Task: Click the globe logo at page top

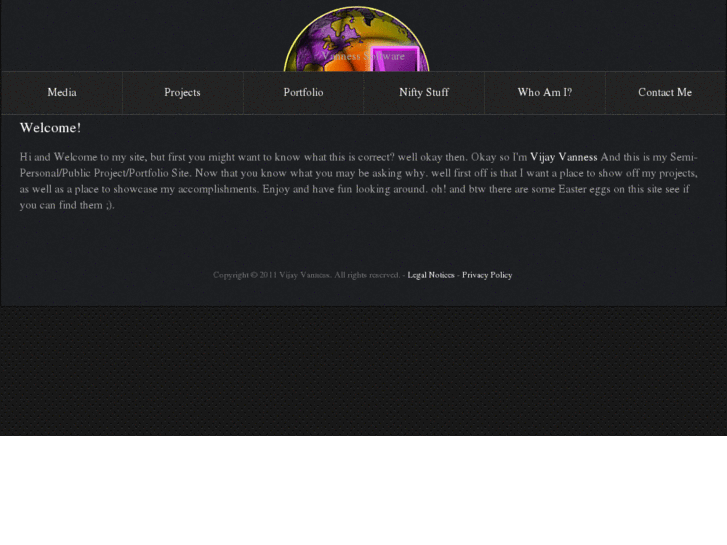Action: (x=357, y=39)
